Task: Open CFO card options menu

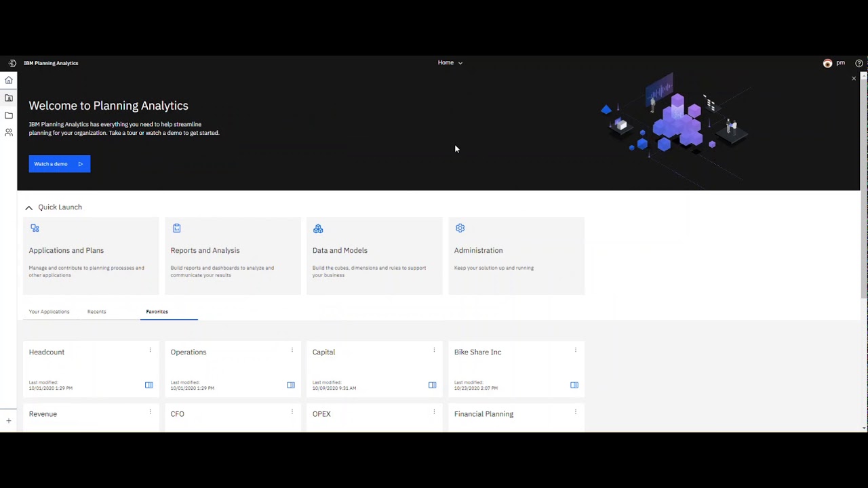Action: click(x=292, y=412)
